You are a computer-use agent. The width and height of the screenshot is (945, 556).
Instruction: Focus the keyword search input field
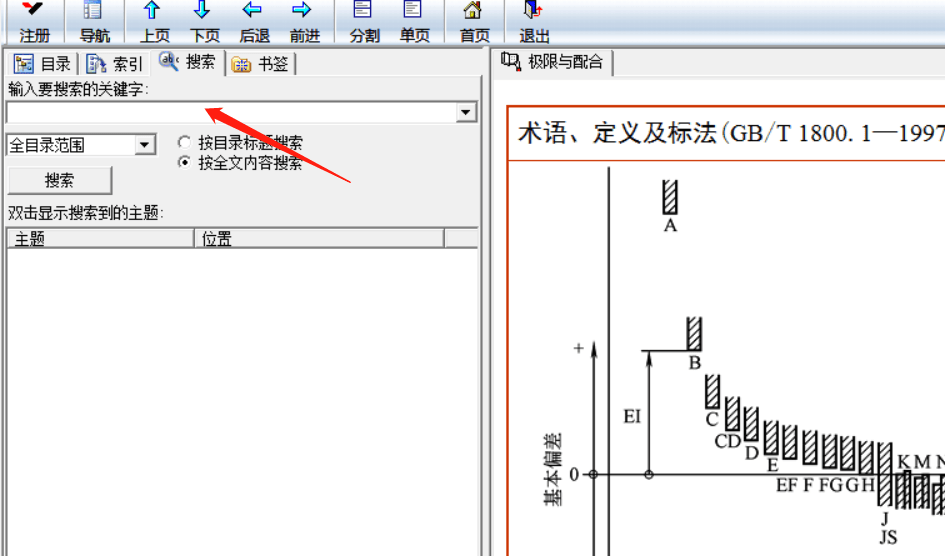coord(231,112)
